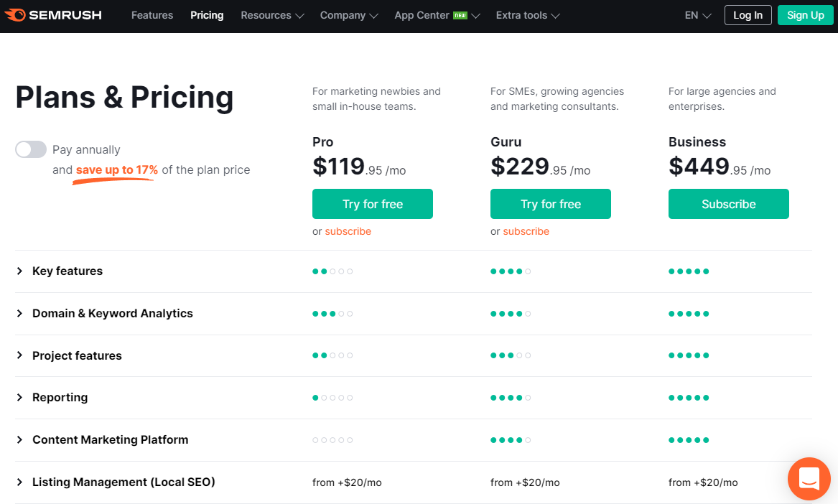Click the $449.95 /mo price

point(720,167)
